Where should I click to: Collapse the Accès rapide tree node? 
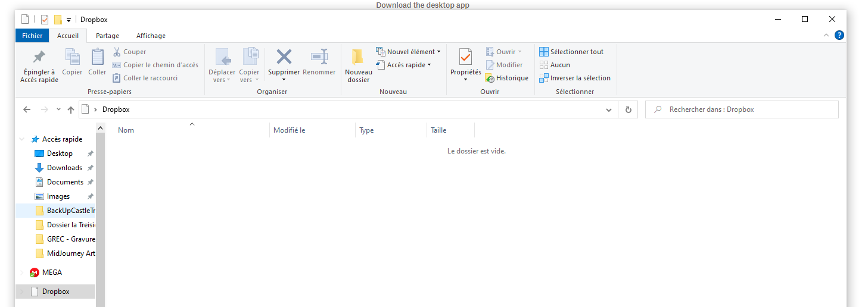click(x=22, y=139)
